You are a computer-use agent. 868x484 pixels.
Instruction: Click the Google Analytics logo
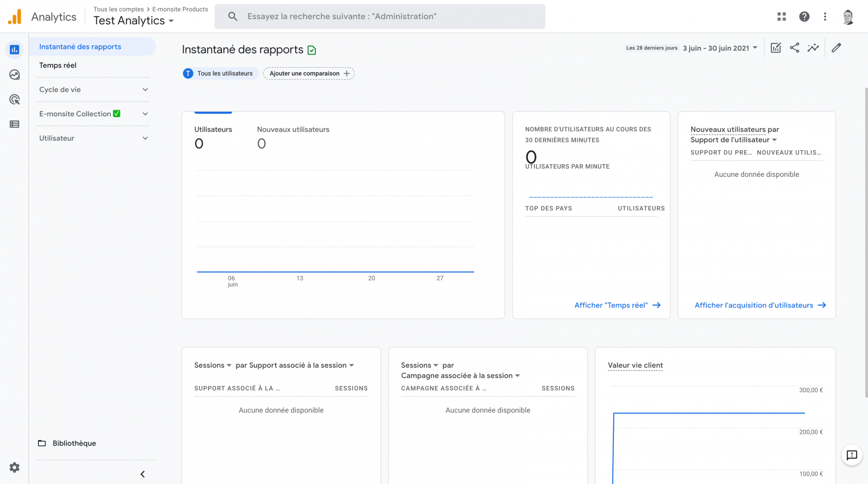point(14,17)
